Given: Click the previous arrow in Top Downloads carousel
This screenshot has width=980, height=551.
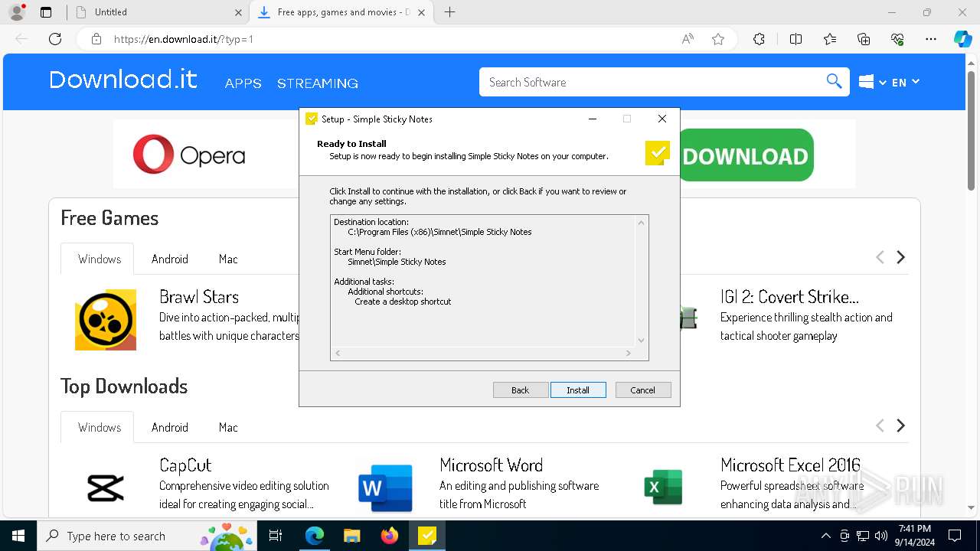Looking at the screenshot, I should pos(880,425).
